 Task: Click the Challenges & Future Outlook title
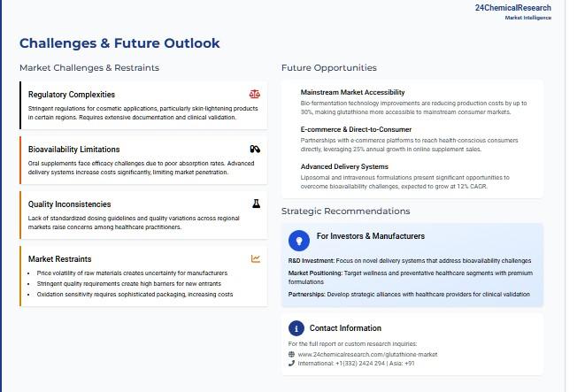[119, 43]
